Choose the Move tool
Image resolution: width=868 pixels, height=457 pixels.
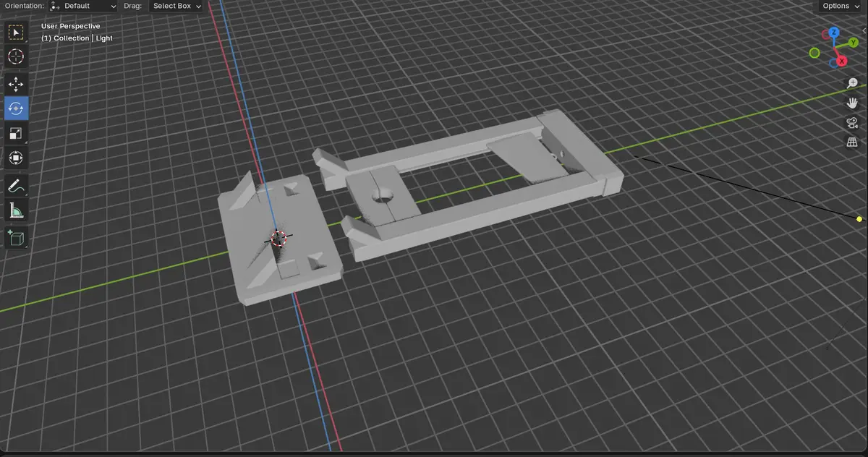(x=16, y=85)
